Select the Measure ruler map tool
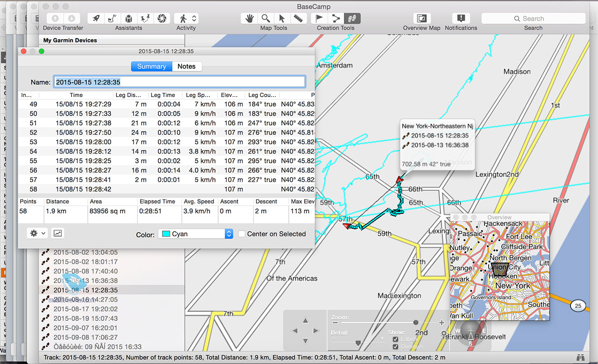The image size is (598, 364). (298, 18)
